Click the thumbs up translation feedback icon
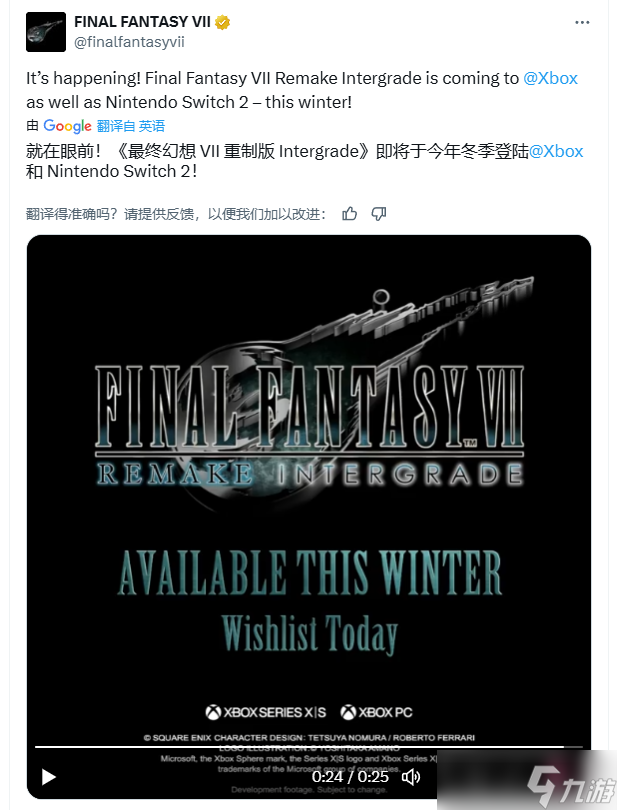Screen dimensions: 617x810 pos(350,214)
